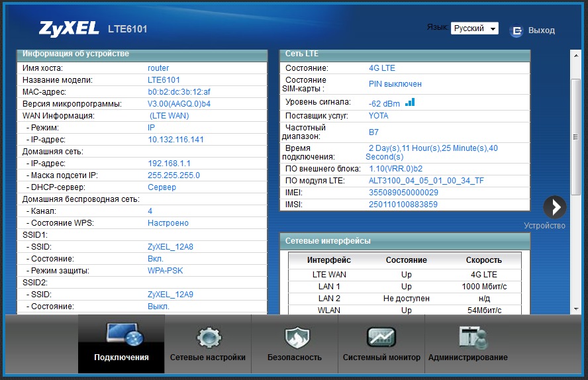Click the vertical scrollbar thumb
Screen dimensions: 588x380
point(575,137)
